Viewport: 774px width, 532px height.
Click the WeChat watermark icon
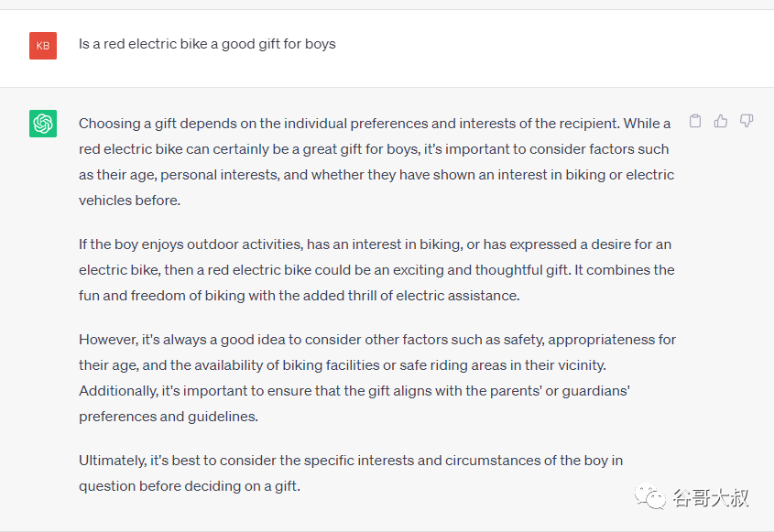(x=650, y=497)
